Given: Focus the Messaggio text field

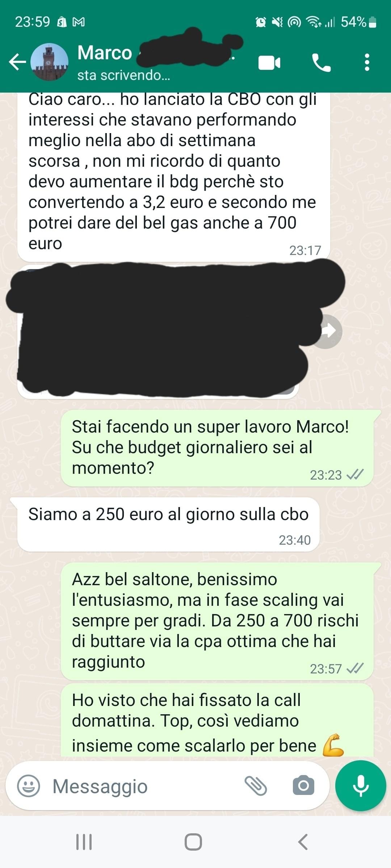Looking at the screenshot, I should click(145, 786).
